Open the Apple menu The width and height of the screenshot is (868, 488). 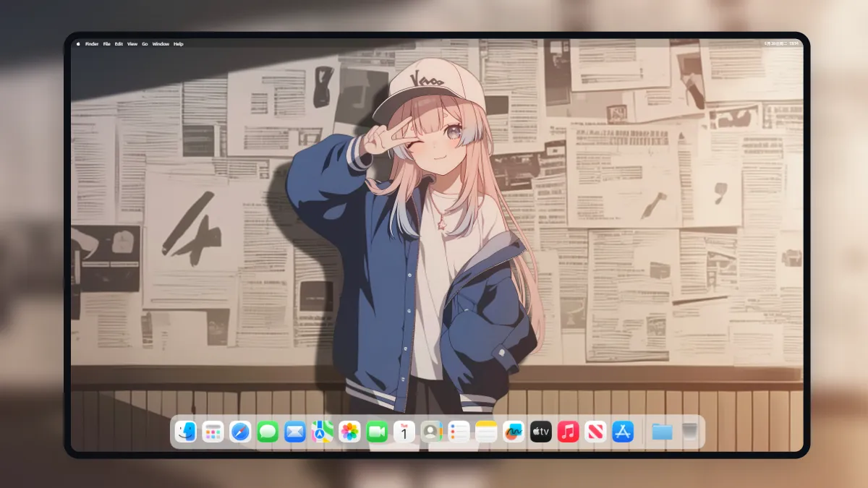78,44
